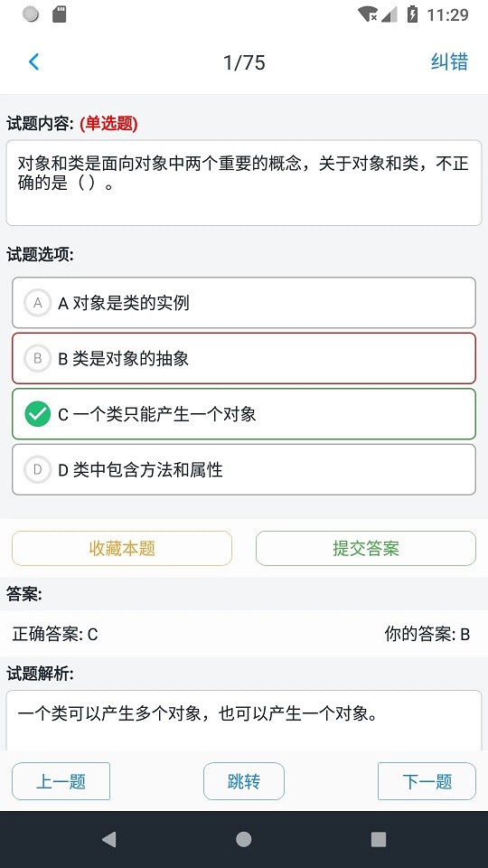Image resolution: width=488 pixels, height=868 pixels.
Task: Select radio circle B option
Action: click(38, 358)
